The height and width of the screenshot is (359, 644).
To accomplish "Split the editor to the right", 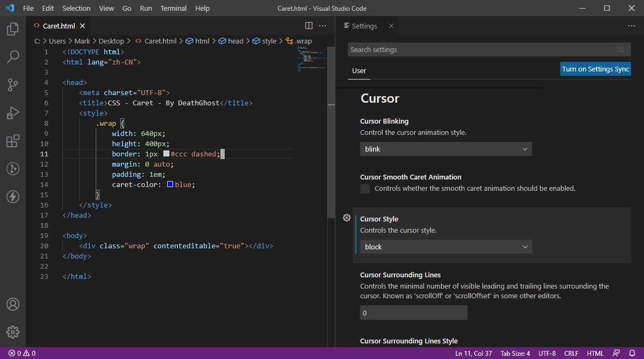I will [309, 26].
